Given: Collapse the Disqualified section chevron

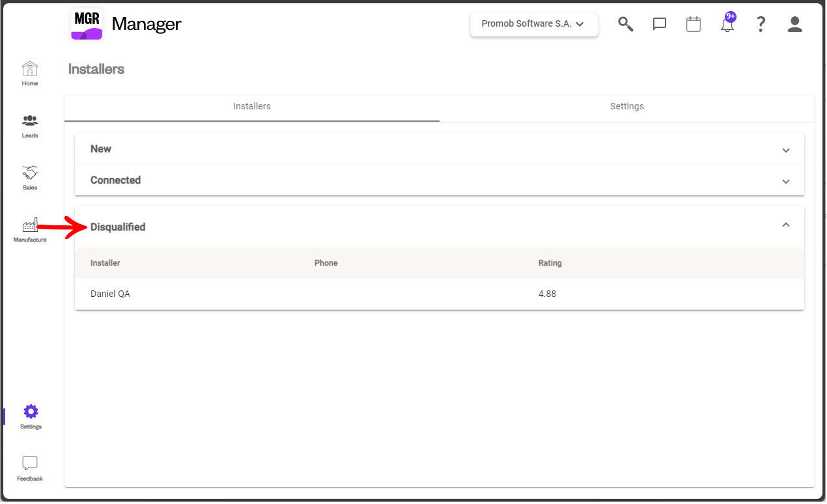Looking at the screenshot, I should (x=786, y=225).
